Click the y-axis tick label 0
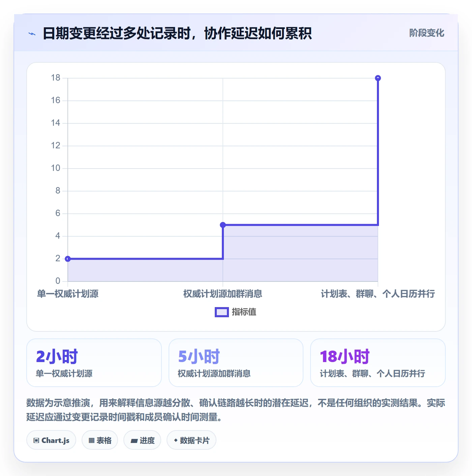 tap(58, 281)
